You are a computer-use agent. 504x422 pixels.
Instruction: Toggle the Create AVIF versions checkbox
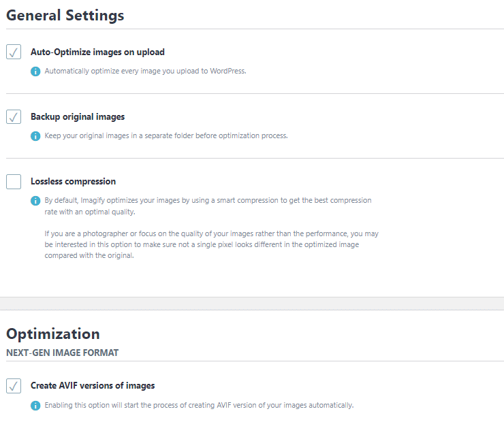tap(14, 386)
